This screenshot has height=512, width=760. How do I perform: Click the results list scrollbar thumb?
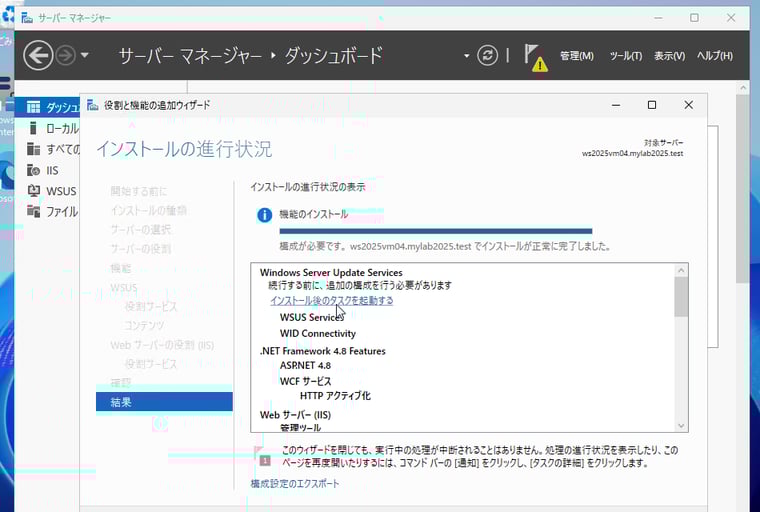[x=681, y=297]
